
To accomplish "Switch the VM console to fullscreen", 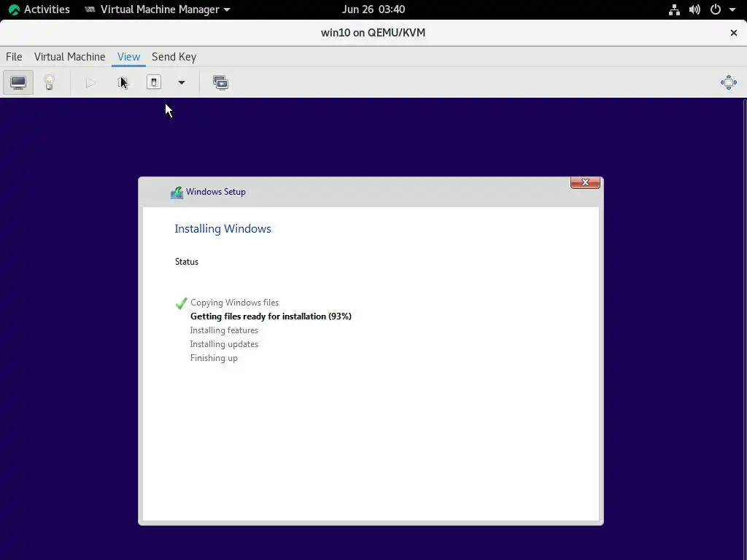I will click(x=729, y=82).
